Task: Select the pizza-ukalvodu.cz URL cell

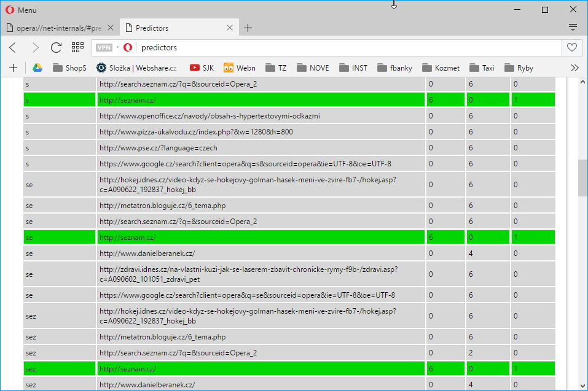Action: [x=261, y=132]
